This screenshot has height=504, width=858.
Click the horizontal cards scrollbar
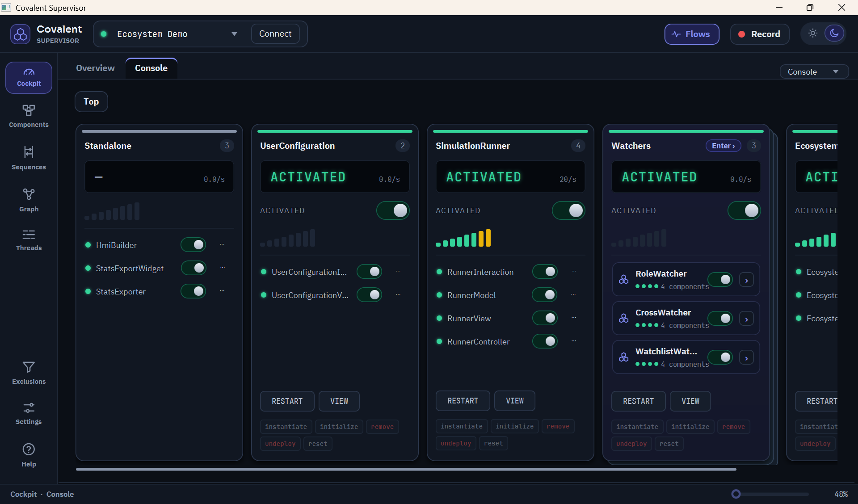[x=406, y=469]
